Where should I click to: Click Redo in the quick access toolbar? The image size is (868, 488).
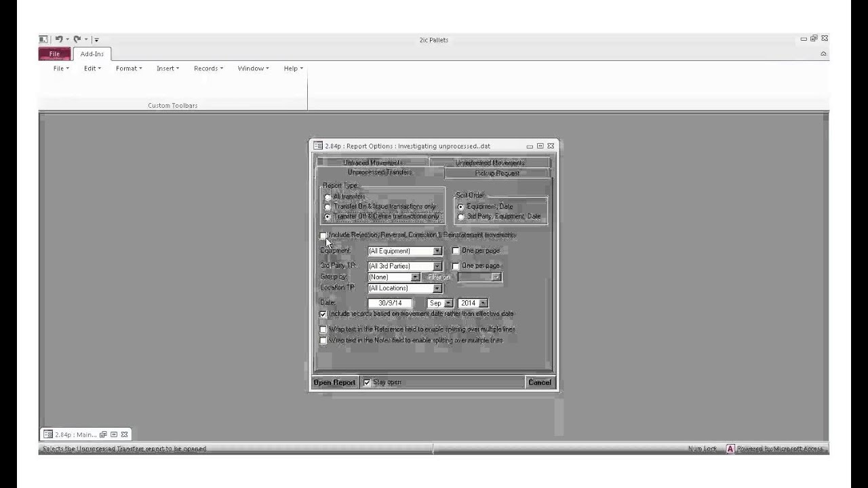(x=77, y=39)
